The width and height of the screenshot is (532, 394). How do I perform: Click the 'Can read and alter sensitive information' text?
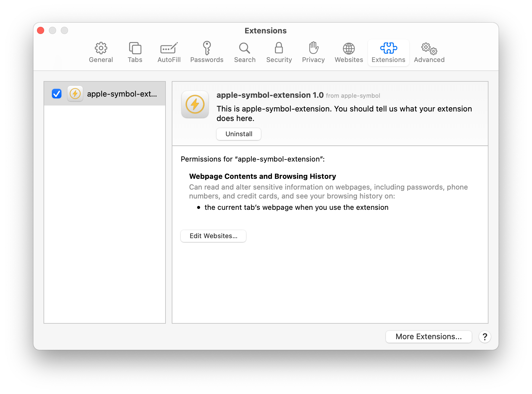pos(328,192)
